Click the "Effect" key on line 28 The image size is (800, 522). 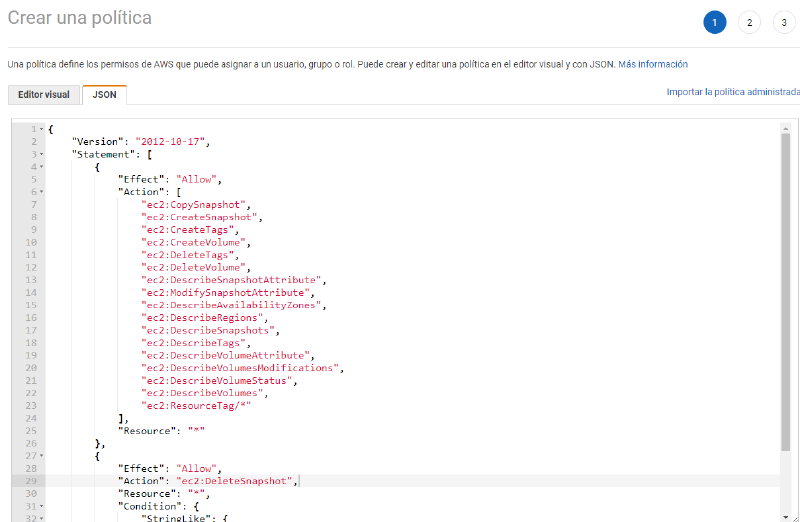141,468
